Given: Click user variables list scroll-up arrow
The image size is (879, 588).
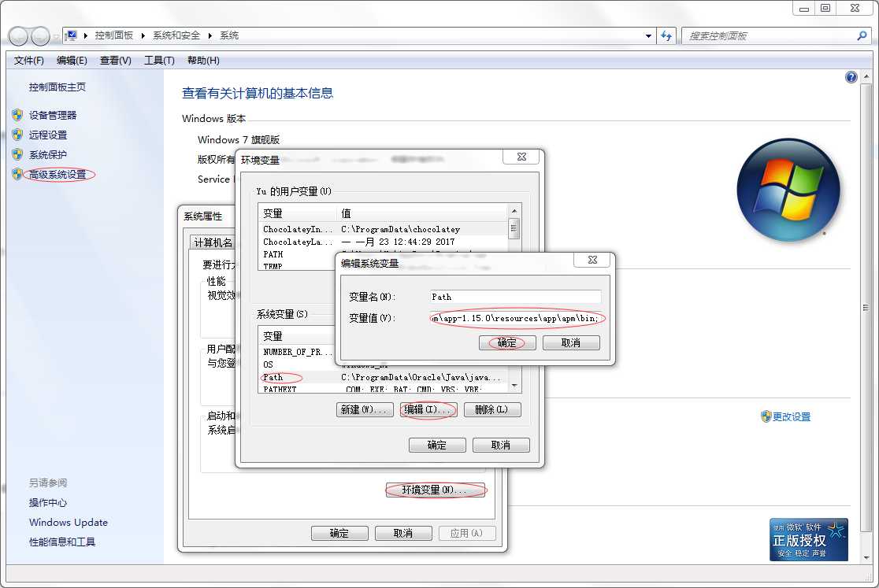Looking at the screenshot, I should pos(514,210).
